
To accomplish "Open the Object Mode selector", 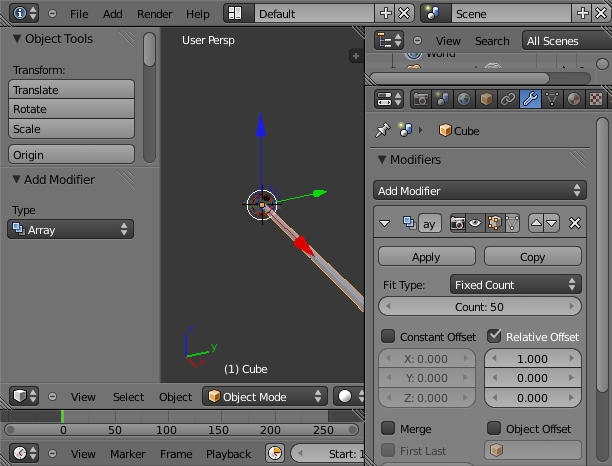I will coord(265,397).
